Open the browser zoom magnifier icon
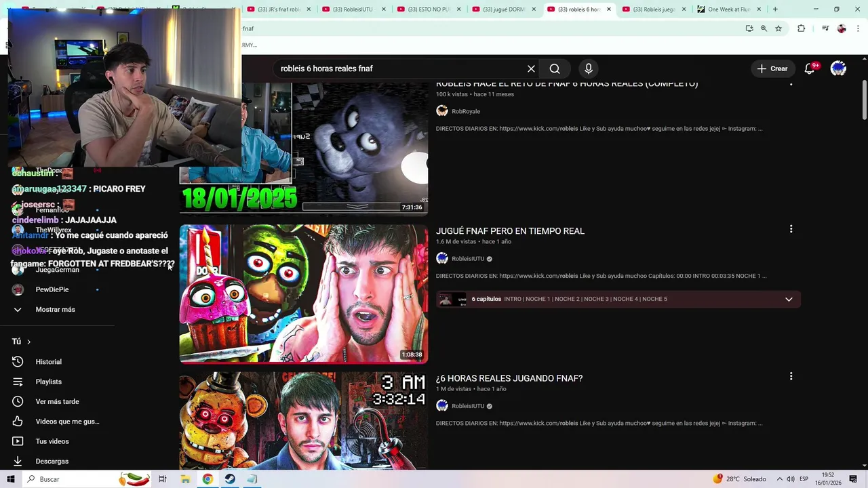868x488 pixels. [764, 28]
